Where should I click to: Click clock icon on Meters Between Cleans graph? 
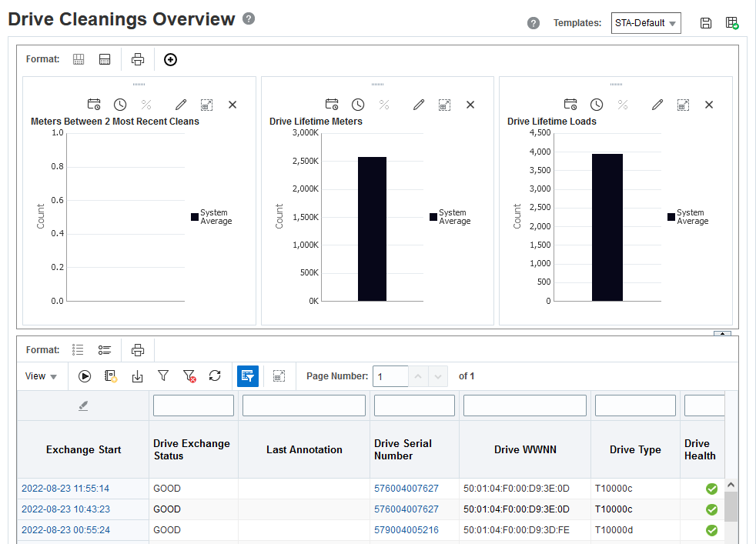click(120, 105)
